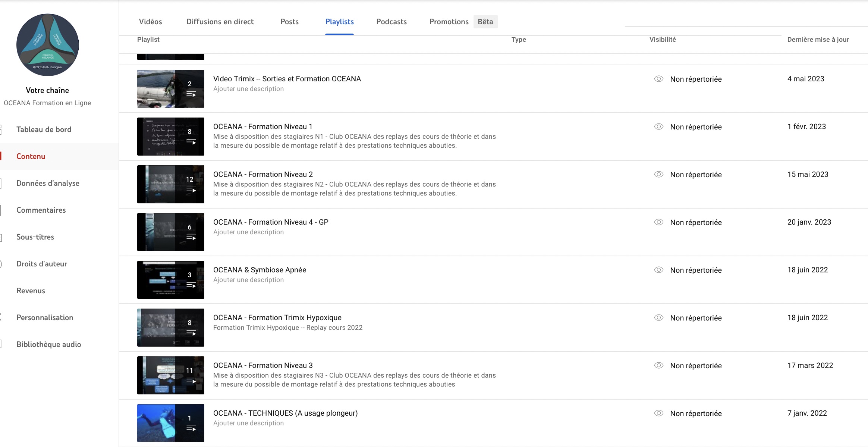Click title OCEANA - Formation Trimix Hypoxique
The image size is (868, 447).
tap(277, 318)
